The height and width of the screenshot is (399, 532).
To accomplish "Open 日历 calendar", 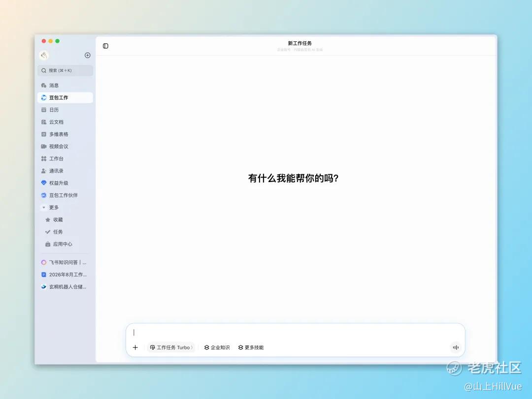I will tap(65, 110).
